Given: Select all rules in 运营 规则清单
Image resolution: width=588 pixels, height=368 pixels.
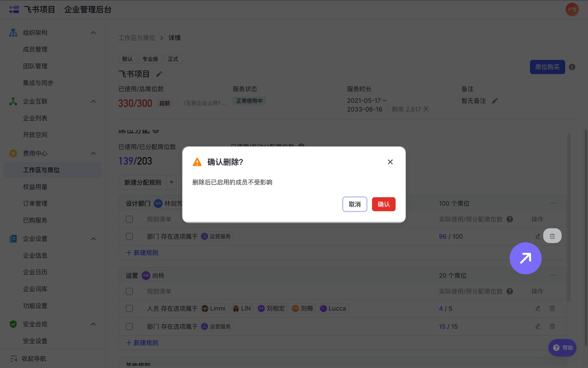Looking at the screenshot, I should (x=129, y=291).
